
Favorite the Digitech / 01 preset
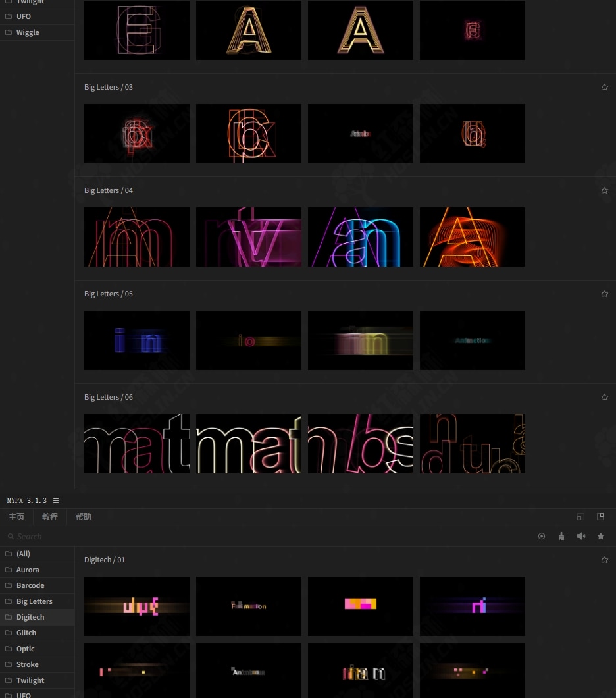(x=605, y=560)
